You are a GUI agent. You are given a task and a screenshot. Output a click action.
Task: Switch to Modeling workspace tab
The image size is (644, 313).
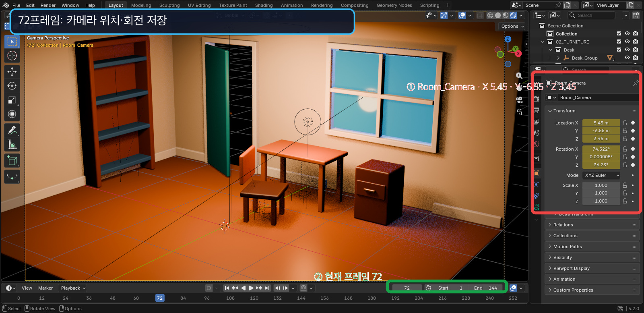coord(141,5)
